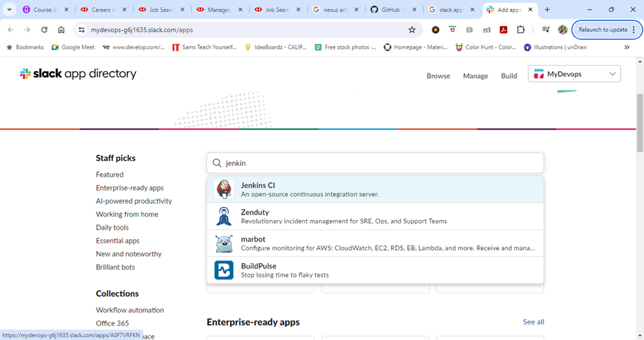Viewport: 644px width, 340px height.
Task: Open the Bookmarks folder in bookmarks bar
Action: point(25,47)
